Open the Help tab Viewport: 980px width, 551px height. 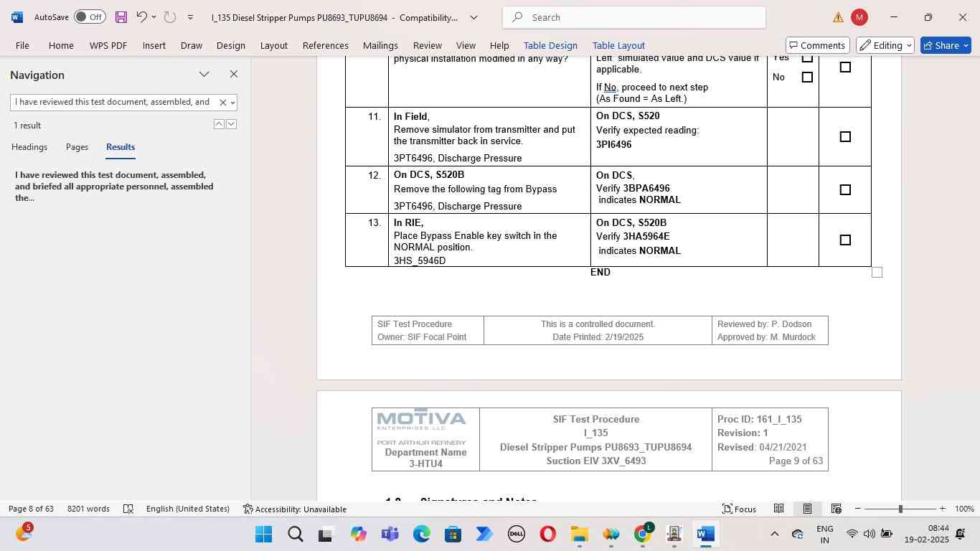499,45
